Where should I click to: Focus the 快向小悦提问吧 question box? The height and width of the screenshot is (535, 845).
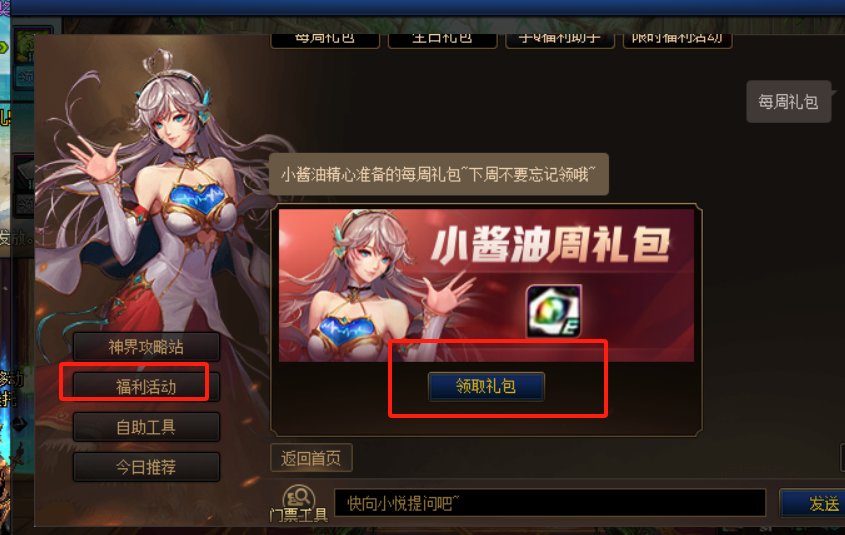550,503
